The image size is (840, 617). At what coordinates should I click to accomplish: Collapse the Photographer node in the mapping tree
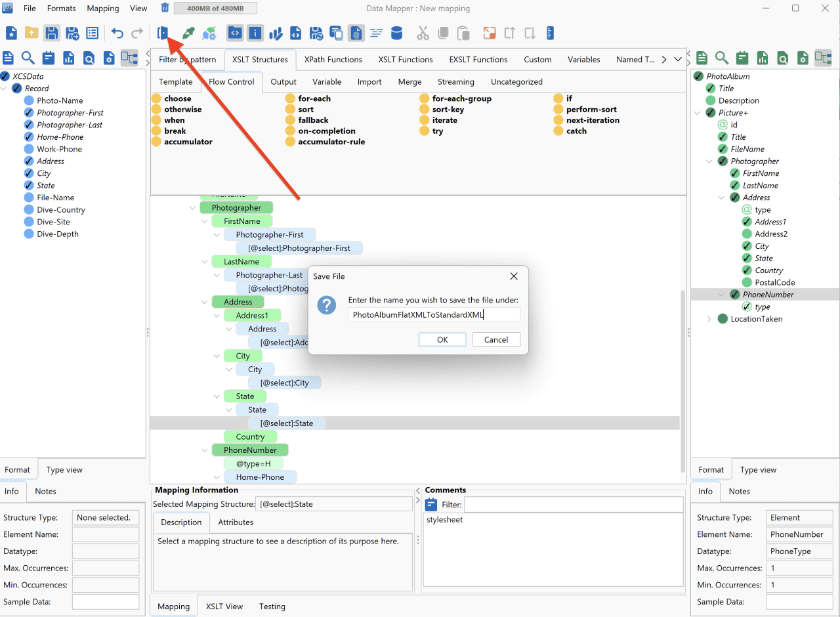pos(193,208)
